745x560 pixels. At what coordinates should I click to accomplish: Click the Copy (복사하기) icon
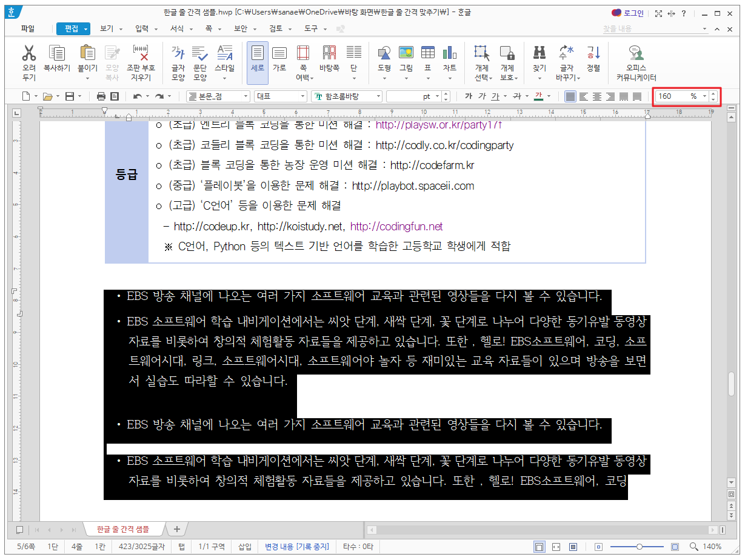(57, 54)
